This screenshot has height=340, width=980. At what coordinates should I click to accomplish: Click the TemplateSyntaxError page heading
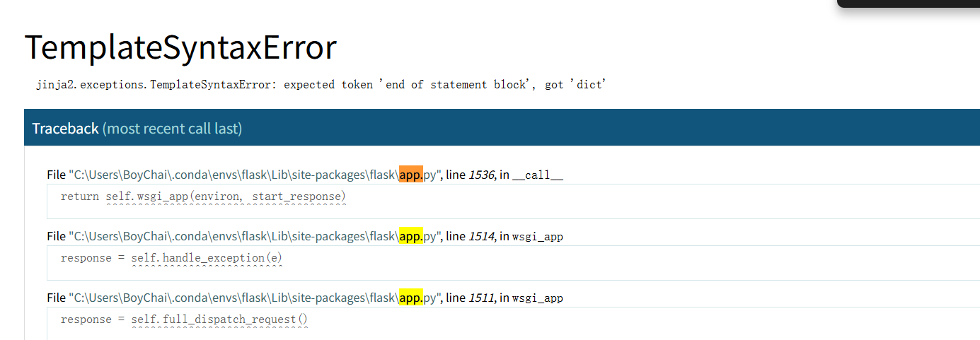[180, 48]
